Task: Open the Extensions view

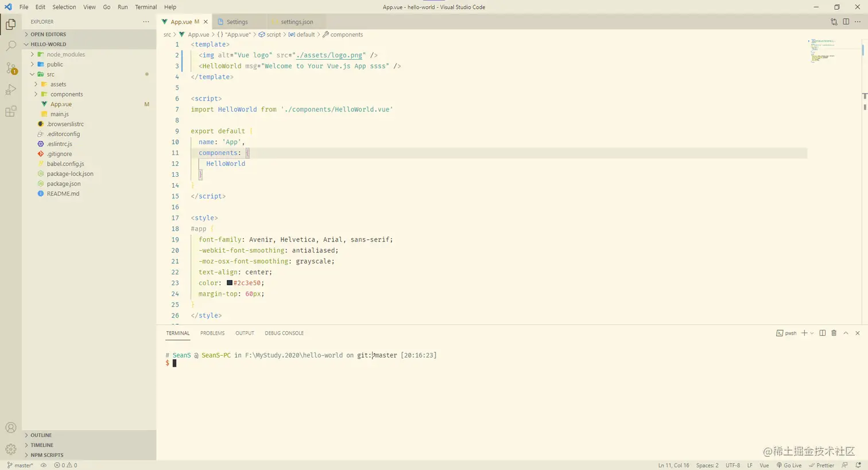Action: (x=10, y=111)
